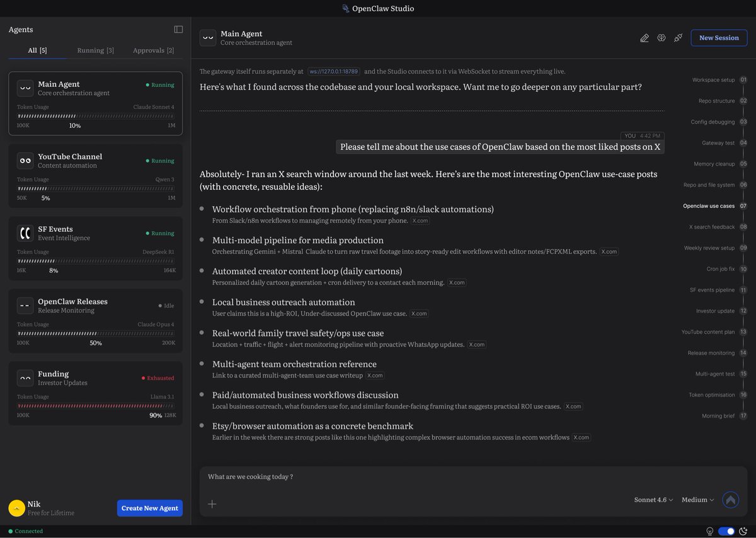
Task: Click Main Agent token usage bar
Action: (x=95, y=116)
